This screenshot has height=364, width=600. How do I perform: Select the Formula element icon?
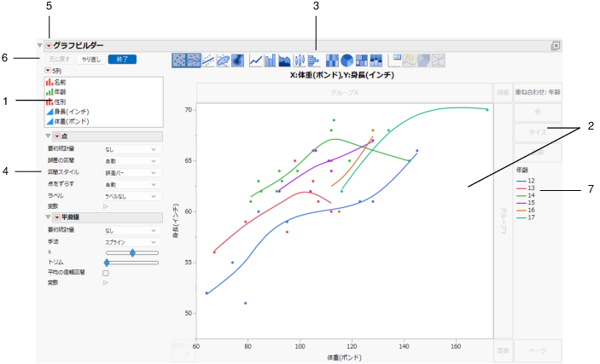point(409,61)
